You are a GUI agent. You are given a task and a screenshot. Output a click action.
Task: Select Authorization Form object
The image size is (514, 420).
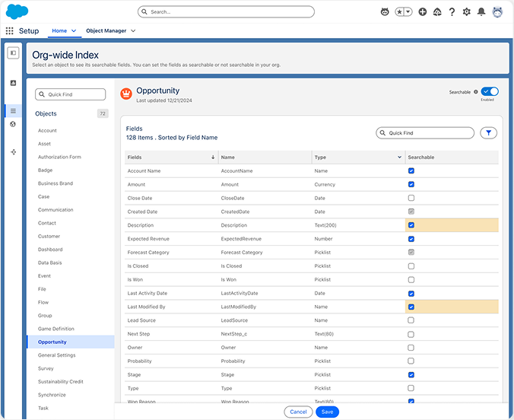[59, 157]
